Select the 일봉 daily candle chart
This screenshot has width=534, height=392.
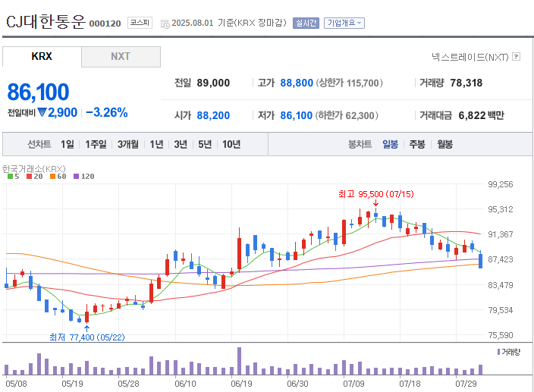(391, 144)
